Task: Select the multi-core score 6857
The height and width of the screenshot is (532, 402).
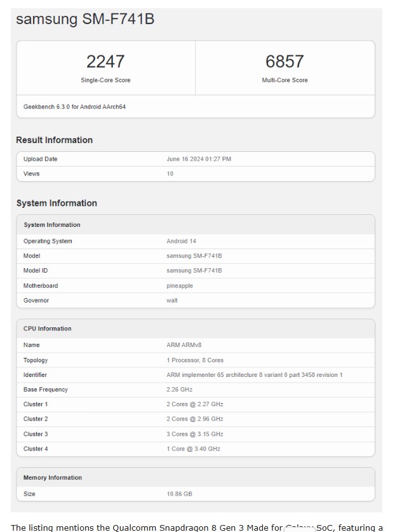Action: click(285, 62)
